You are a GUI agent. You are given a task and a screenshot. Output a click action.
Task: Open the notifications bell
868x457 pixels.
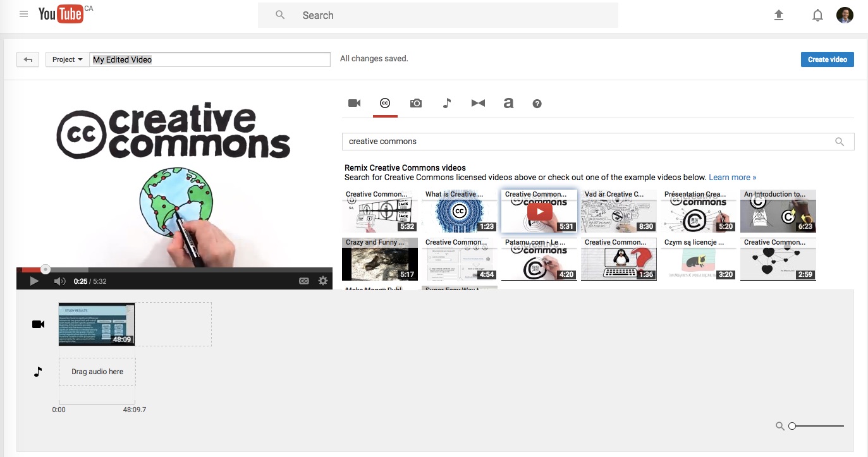(817, 15)
